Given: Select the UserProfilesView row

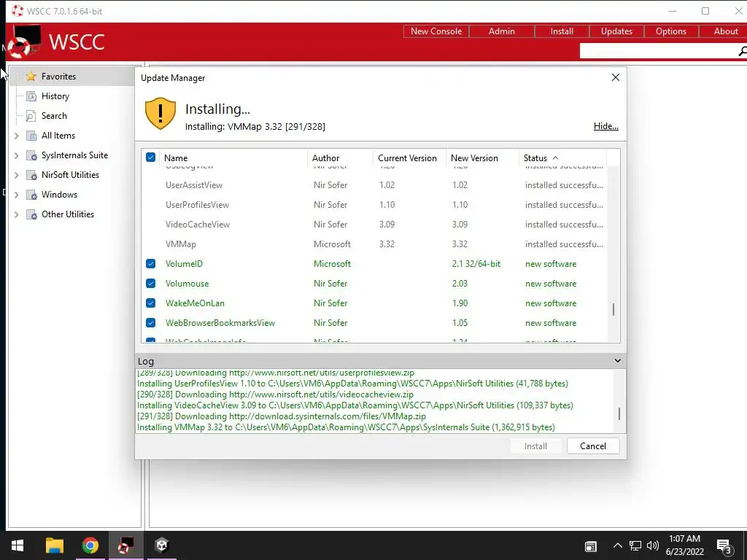Looking at the screenshot, I should [x=374, y=205].
